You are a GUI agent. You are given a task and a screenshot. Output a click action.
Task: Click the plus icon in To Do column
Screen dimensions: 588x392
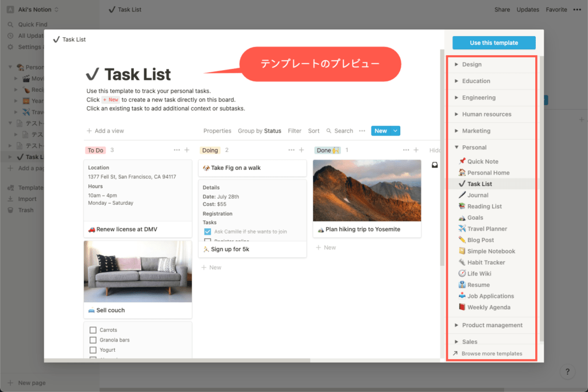[187, 150]
